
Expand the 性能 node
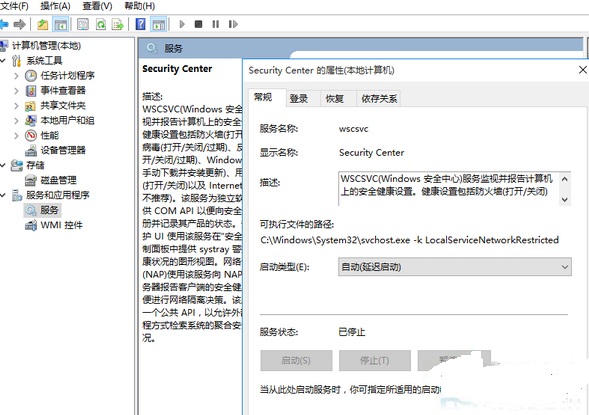pyautogui.click(x=16, y=136)
